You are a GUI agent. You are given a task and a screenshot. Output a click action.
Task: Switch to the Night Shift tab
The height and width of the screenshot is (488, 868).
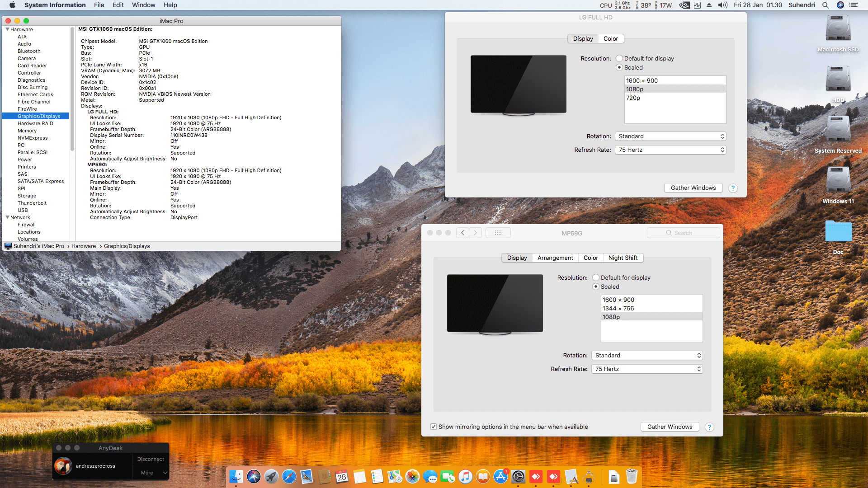coord(623,258)
